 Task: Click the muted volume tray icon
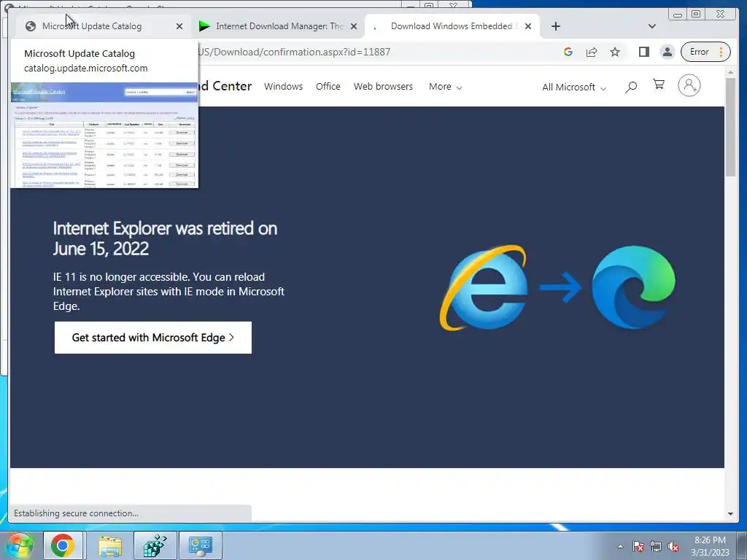point(673,546)
